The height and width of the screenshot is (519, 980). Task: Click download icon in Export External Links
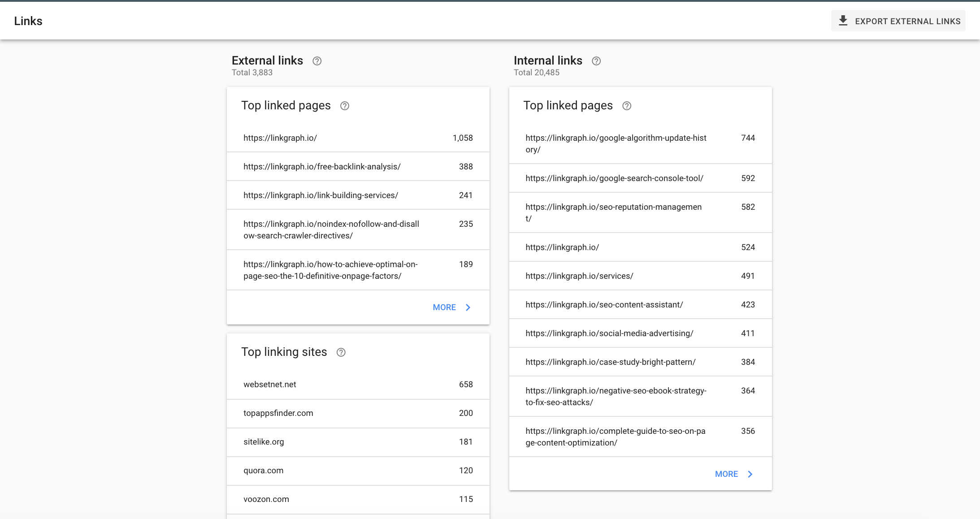click(843, 21)
